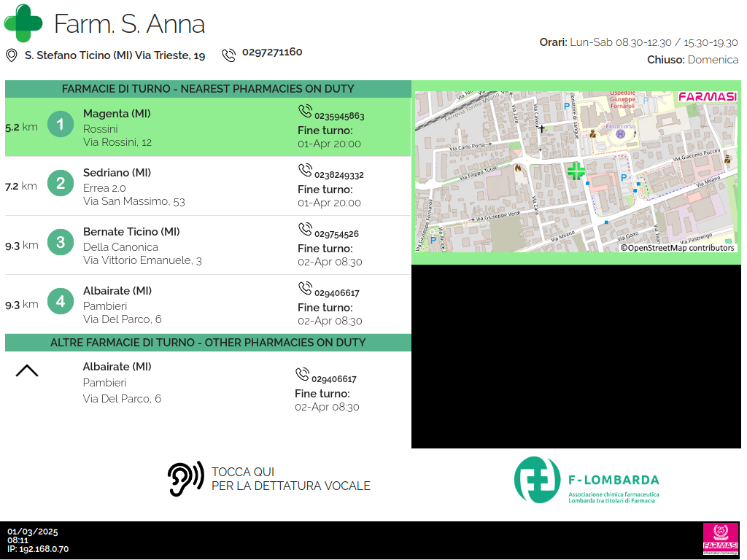Click the location pin icon near address
This screenshot has width=747, height=560.
click(x=11, y=55)
